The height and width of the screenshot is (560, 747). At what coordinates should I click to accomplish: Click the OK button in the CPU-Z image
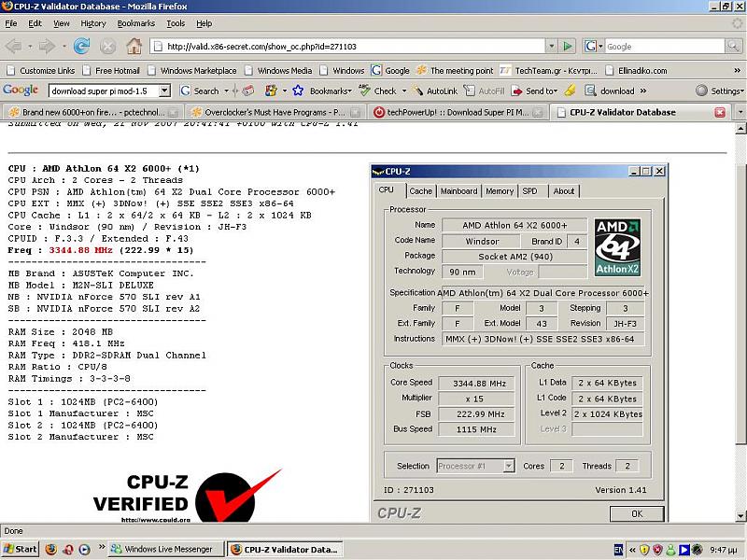coord(637,513)
